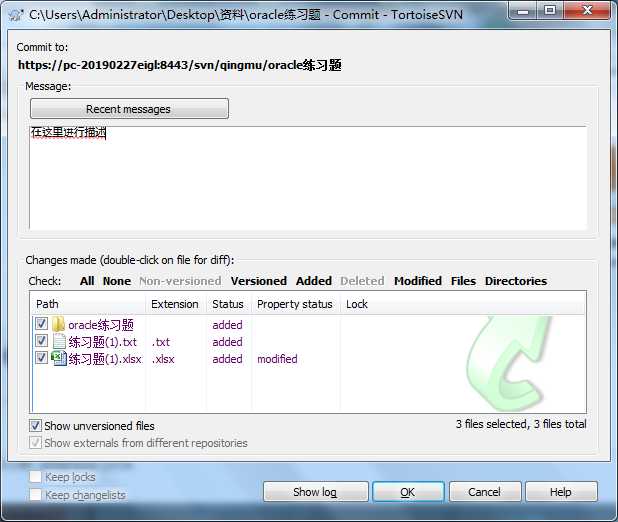Check Modified items link
The height and width of the screenshot is (522, 618).
418,281
